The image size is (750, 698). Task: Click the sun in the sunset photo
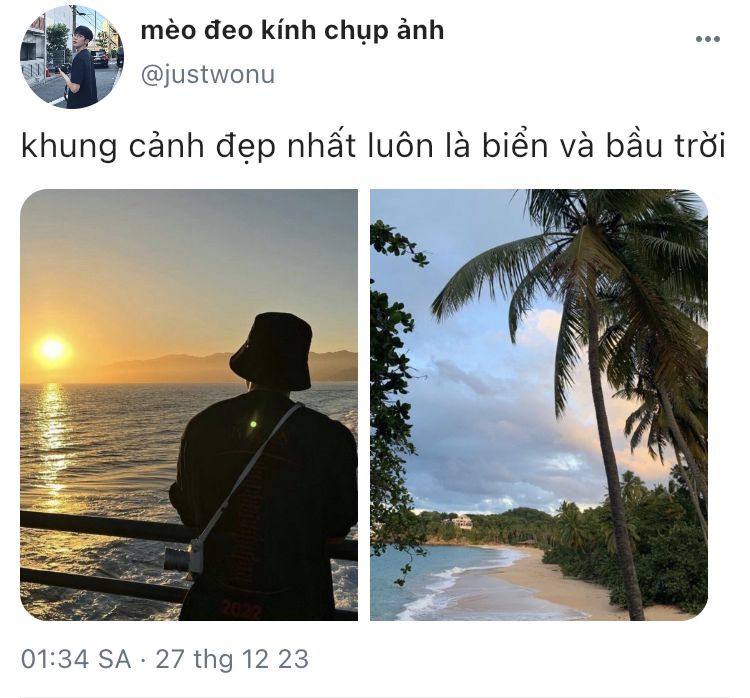point(52,350)
